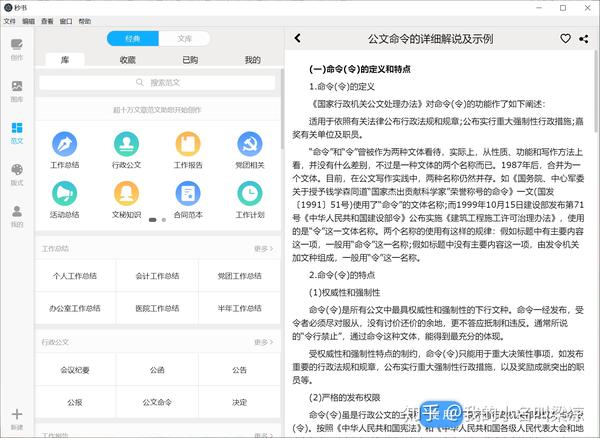Open the 图库 gallery in the sidebar

click(x=17, y=91)
